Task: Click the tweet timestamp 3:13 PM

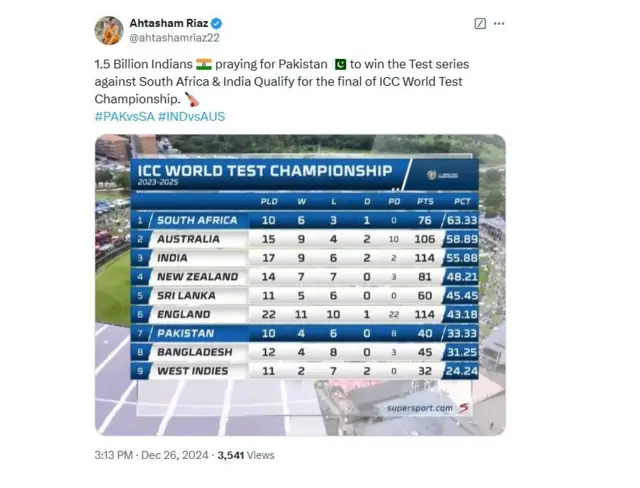Action: pyautogui.click(x=113, y=455)
